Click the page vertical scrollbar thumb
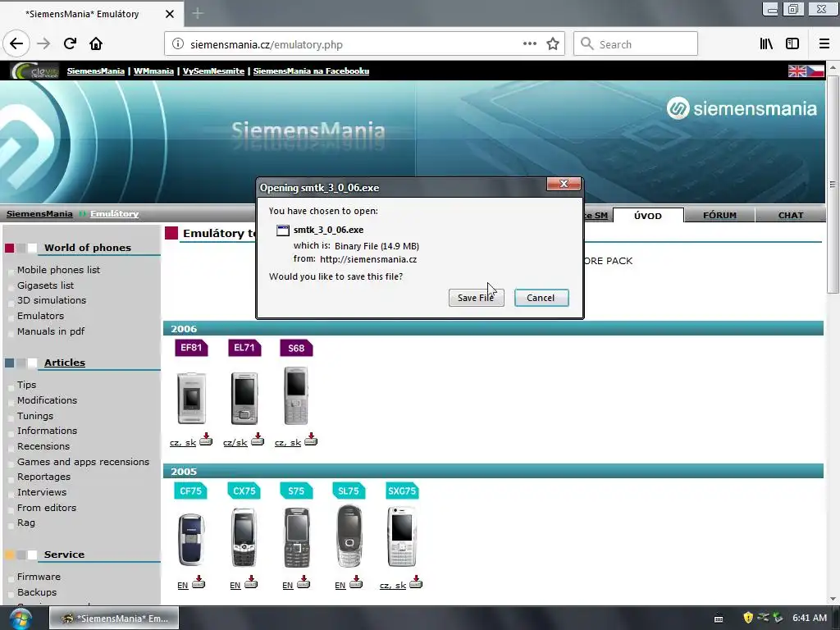The width and height of the screenshot is (840, 630). click(833, 185)
